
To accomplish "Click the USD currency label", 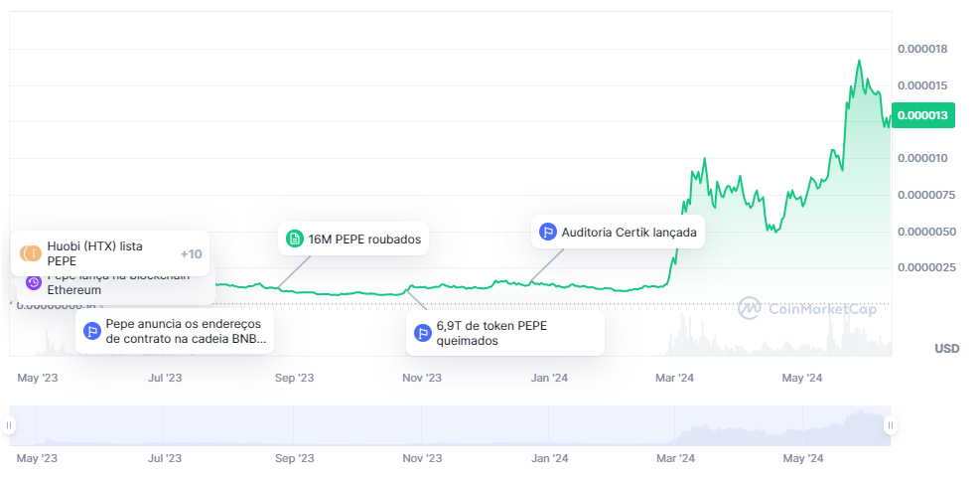I will [x=946, y=348].
